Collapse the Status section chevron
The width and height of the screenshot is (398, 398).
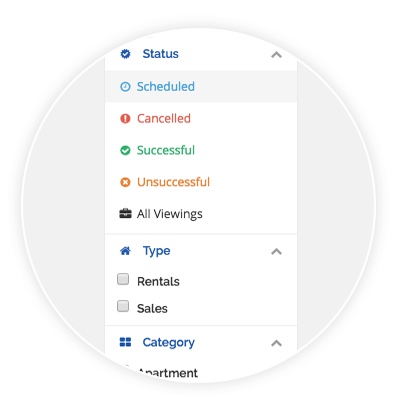276,55
